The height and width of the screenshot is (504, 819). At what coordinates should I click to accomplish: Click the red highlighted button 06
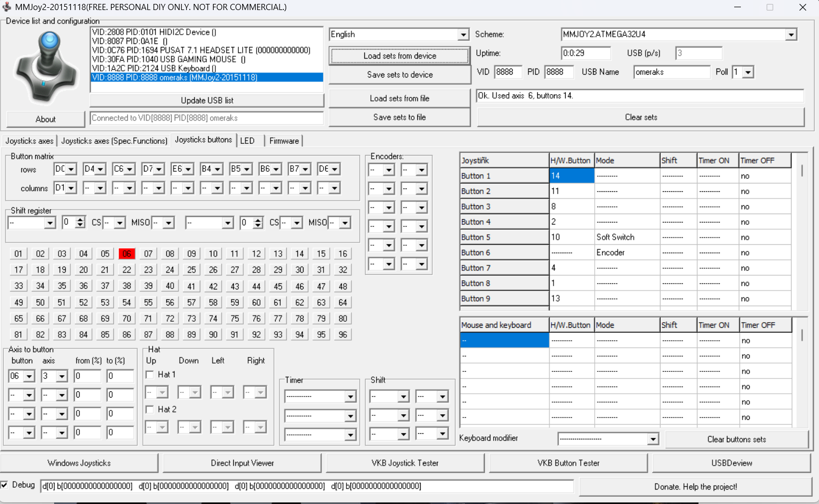(x=127, y=254)
